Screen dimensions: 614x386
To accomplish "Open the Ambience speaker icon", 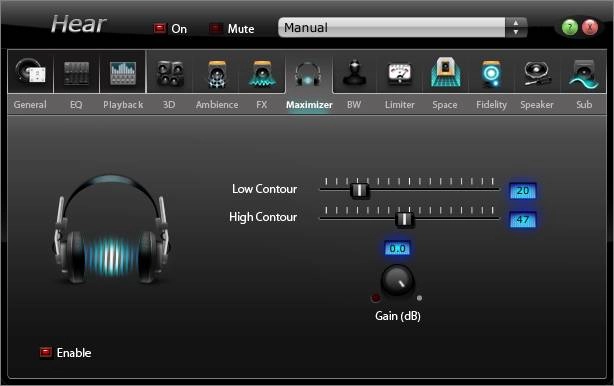I will [x=217, y=73].
